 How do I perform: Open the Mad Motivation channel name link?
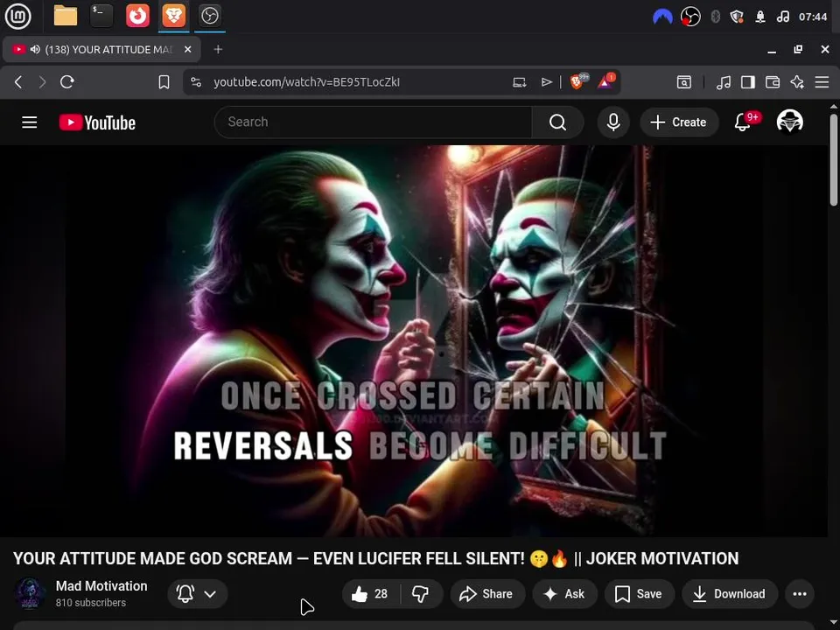click(x=101, y=586)
